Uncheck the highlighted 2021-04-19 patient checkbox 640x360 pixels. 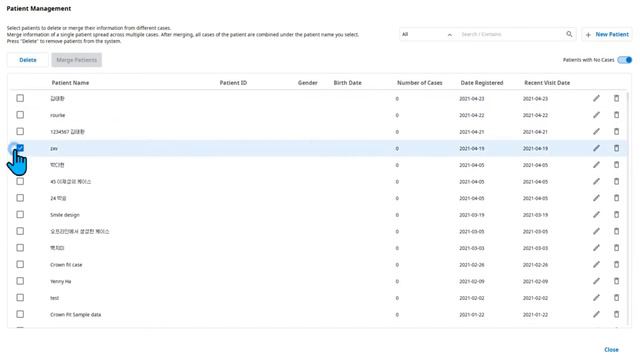click(20, 148)
